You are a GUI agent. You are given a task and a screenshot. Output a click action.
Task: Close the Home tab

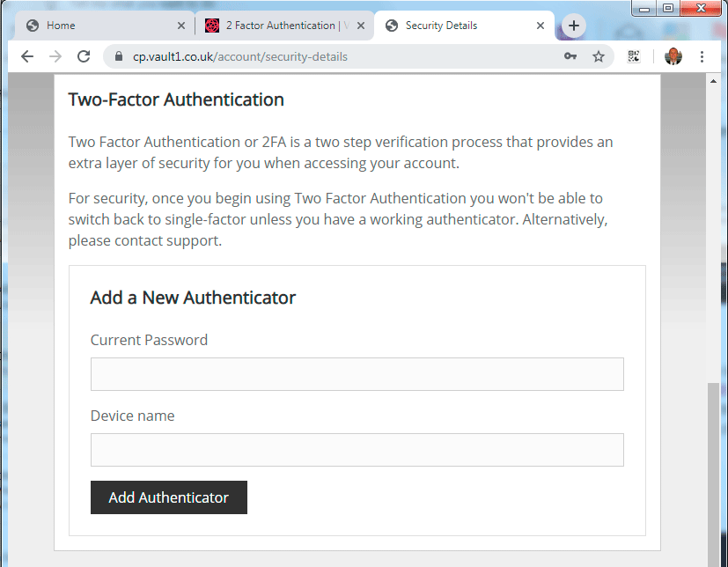pyautogui.click(x=181, y=26)
